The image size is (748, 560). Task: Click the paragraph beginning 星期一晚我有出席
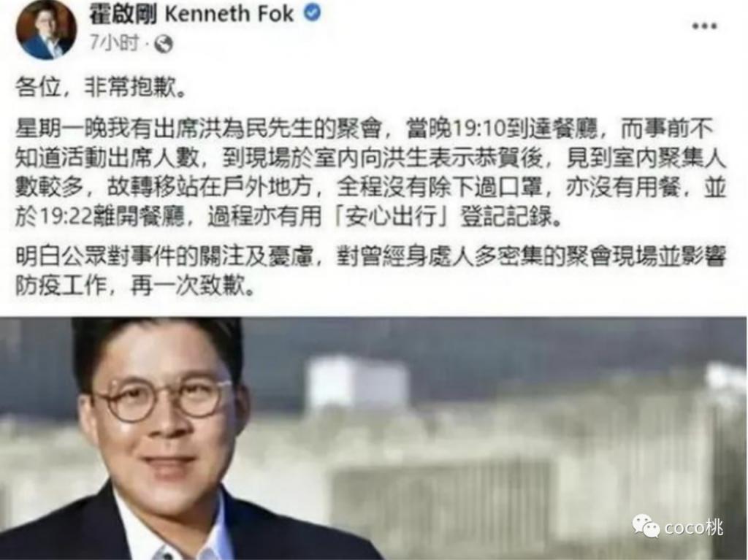coord(370,173)
